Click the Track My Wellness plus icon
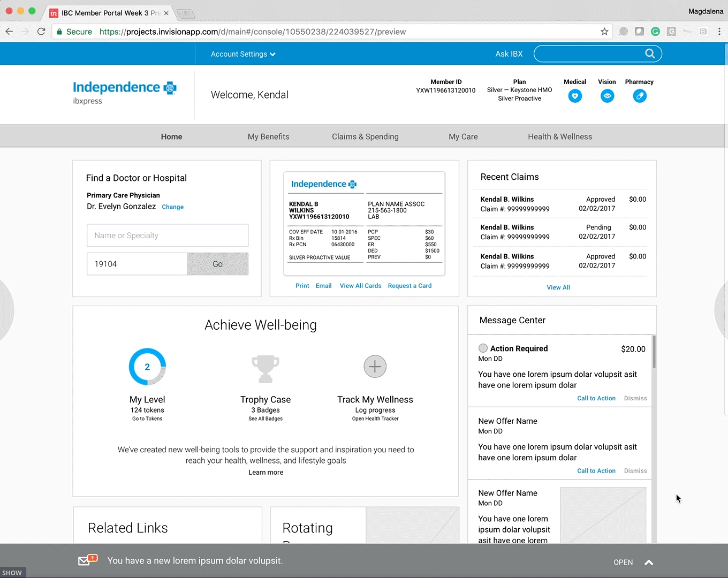The image size is (728, 578). 375,367
